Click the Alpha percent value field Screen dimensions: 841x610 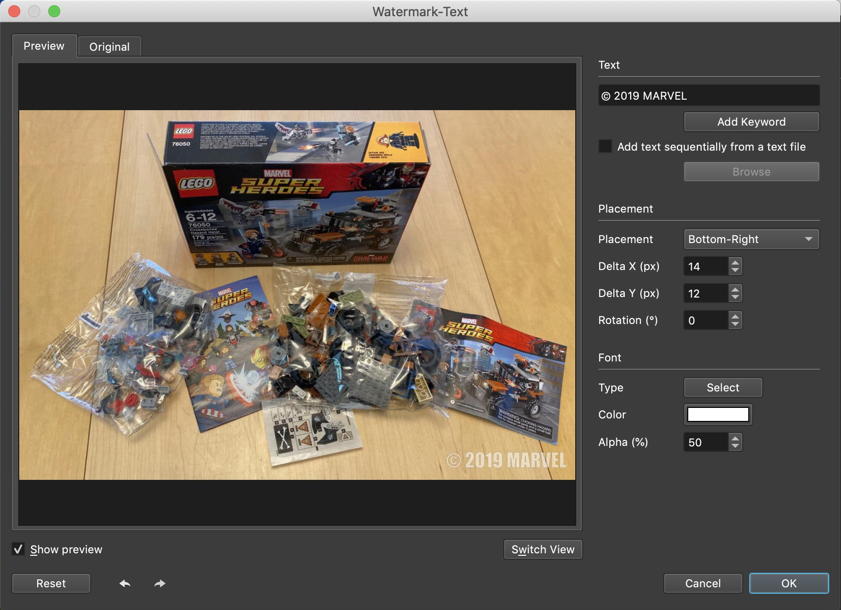(x=706, y=442)
